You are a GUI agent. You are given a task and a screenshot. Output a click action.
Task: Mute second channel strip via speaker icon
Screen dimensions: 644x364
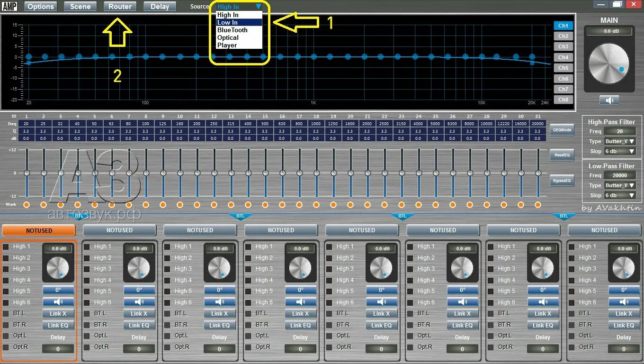[x=139, y=301]
